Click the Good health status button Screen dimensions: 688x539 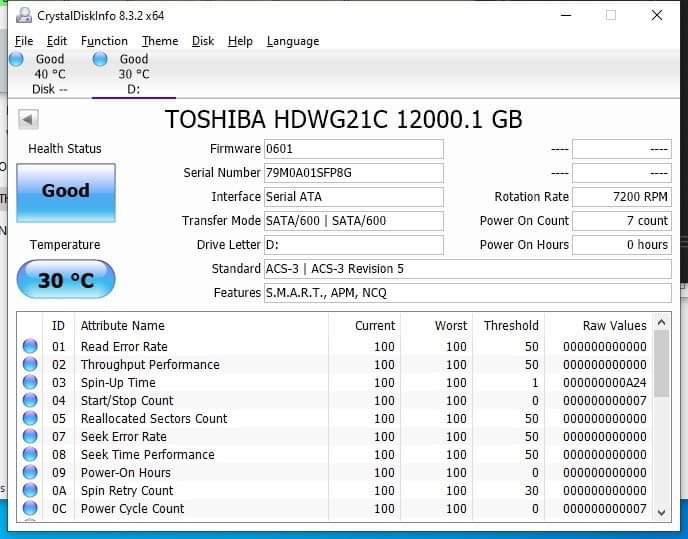click(66, 191)
